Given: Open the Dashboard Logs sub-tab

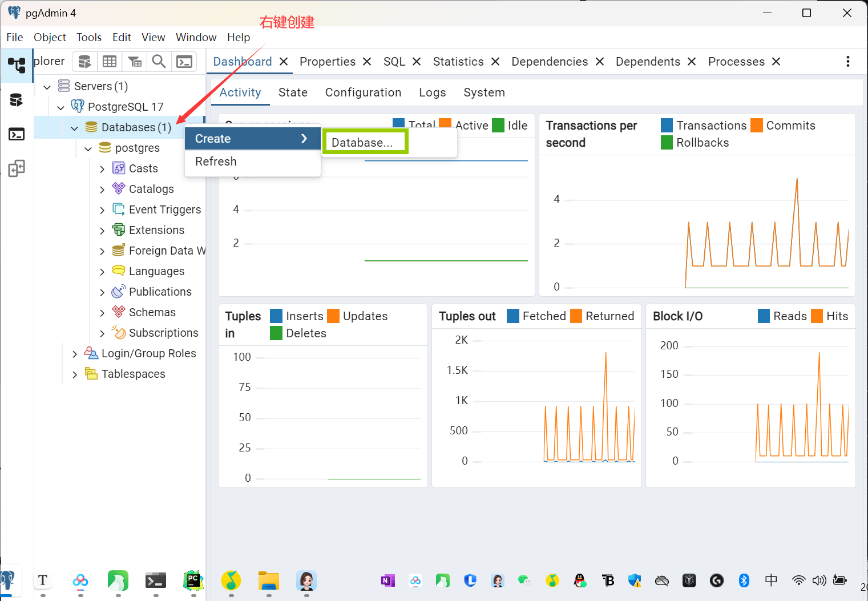Looking at the screenshot, I should [x=432, y=92].
